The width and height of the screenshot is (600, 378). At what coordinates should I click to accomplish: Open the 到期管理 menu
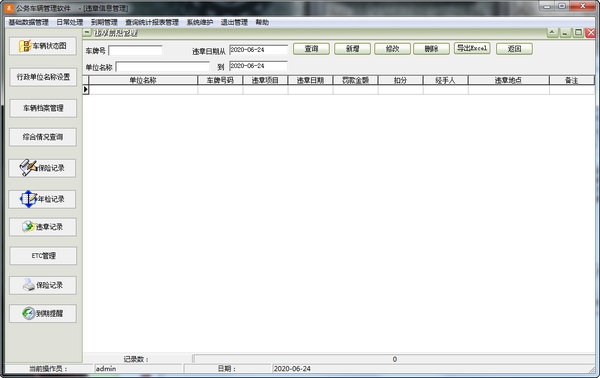(x=104, y=22)
